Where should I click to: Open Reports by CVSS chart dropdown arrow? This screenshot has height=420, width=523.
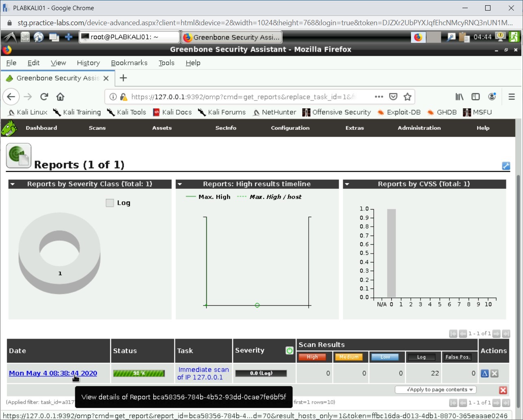[347, 184]
